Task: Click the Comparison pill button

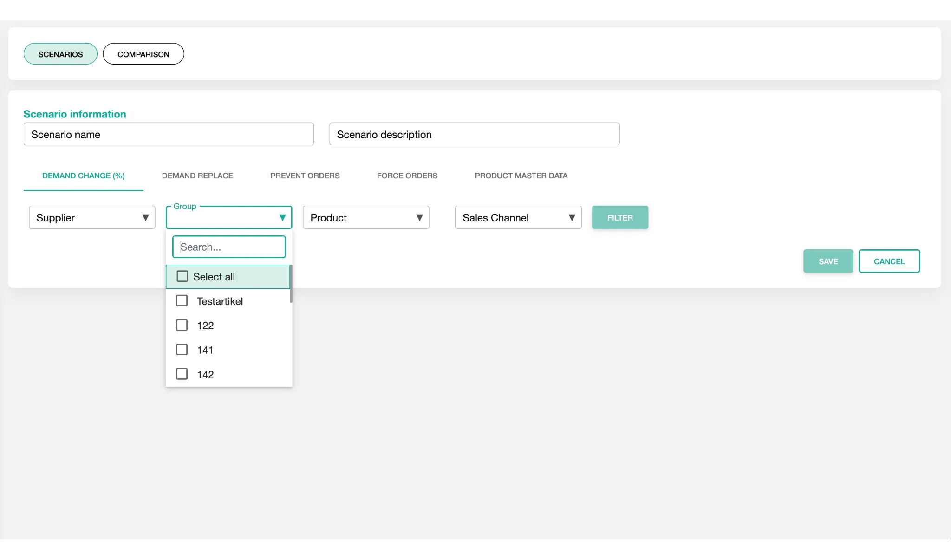Action: point(143,54)
